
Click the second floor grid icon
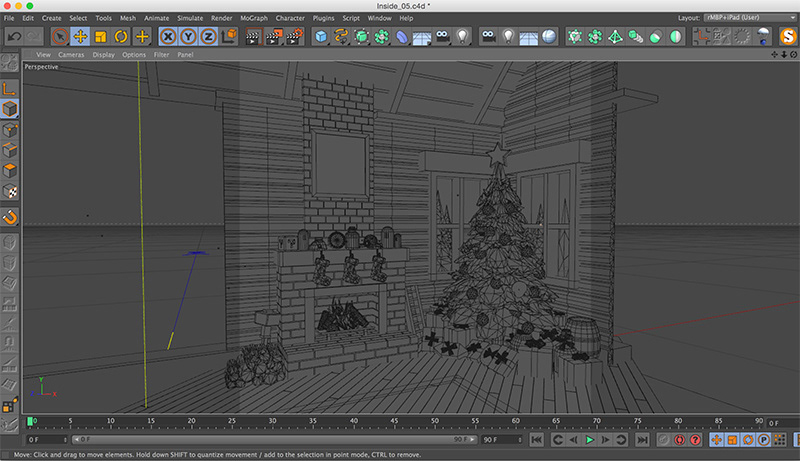(x=529, y=37)
